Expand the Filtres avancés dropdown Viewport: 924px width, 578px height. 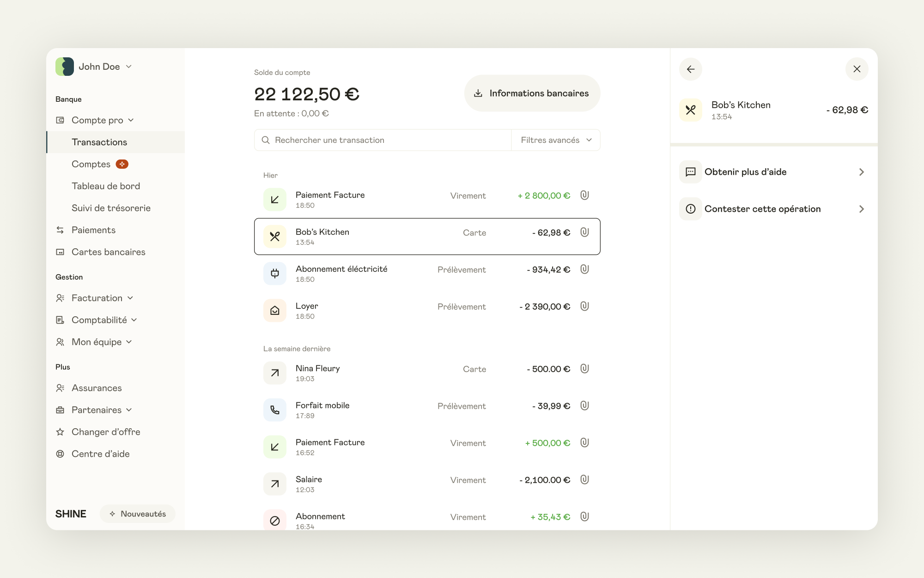click(556, 140)
